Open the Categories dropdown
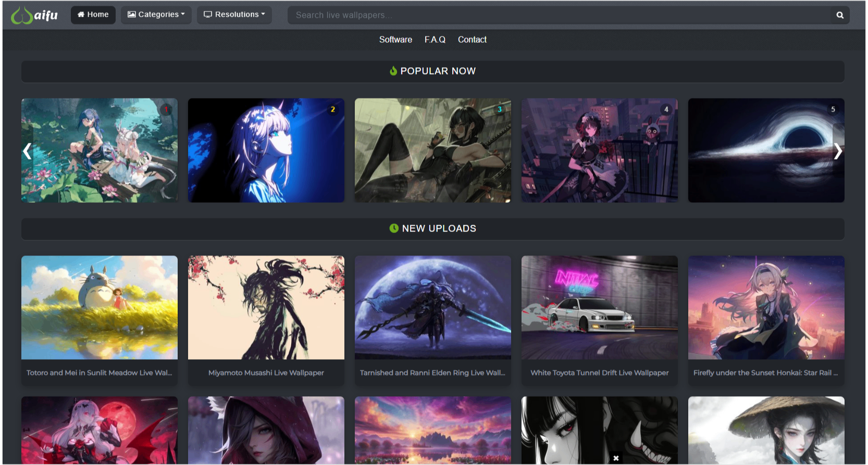Screen dimensions: 868x465 [156, 15]
